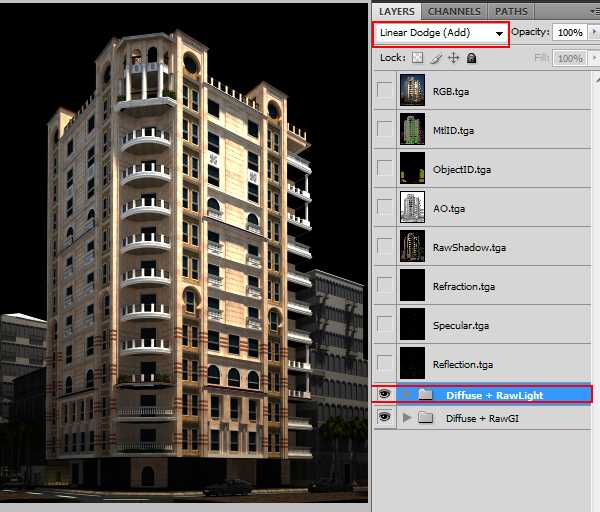Select the RGB.tga layer name
This screenshot has height=512, width=600.
[x=451, y=92]
